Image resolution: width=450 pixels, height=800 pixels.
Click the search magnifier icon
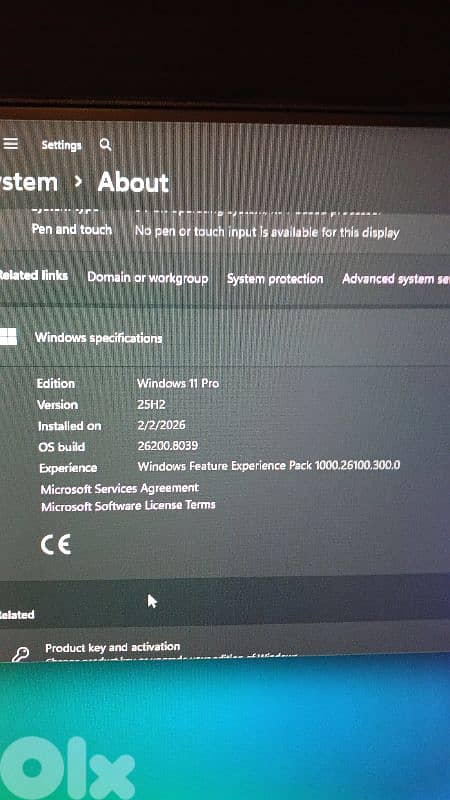tap(105, 145)
